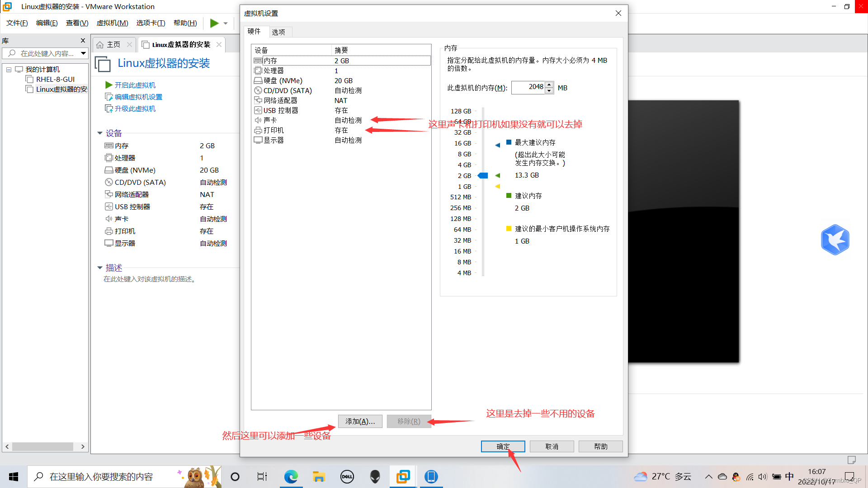Close the 库 library panel
The image size is (868, 488).
[x=83, y=40]
